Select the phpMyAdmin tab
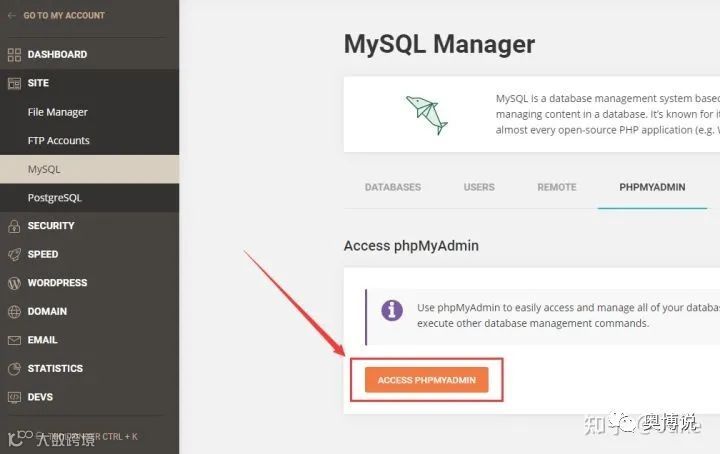Screen dimensions: 720x454 652,187
